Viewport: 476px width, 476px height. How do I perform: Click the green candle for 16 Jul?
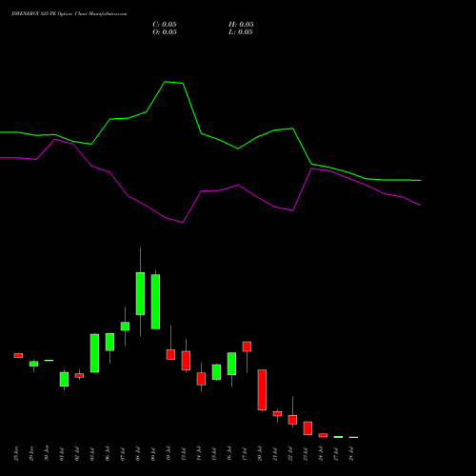point(231,364)
